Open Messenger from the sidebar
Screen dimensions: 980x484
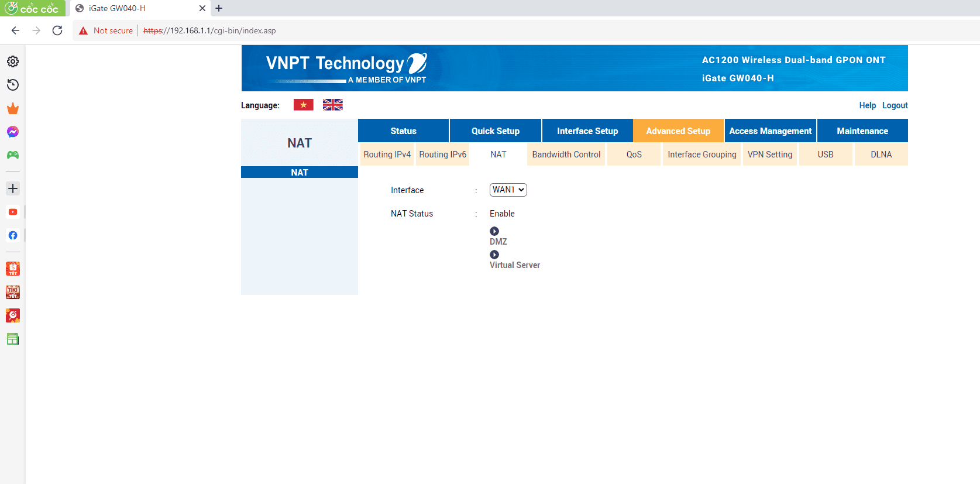pyautogui.click(x=13, y=132)
